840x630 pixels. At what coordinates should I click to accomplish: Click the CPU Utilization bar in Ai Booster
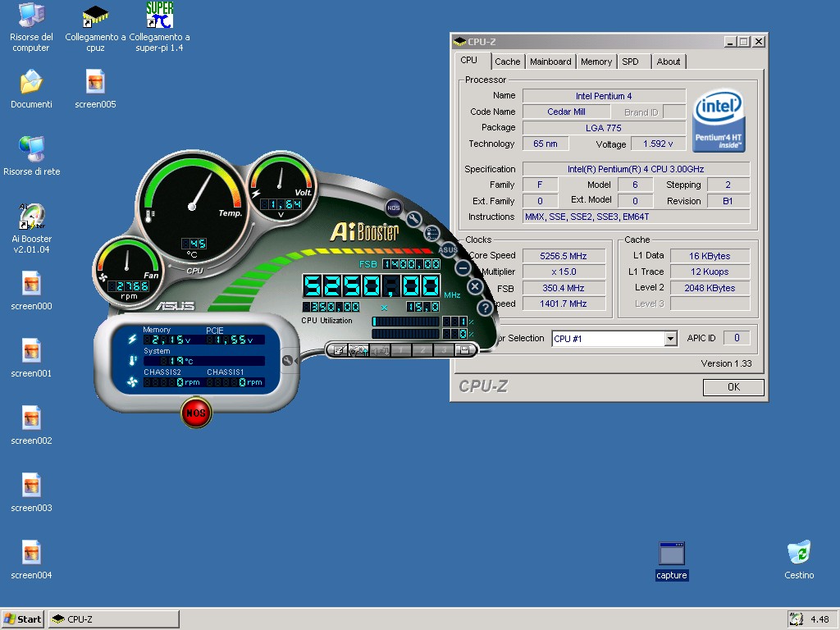coord(405,322)
